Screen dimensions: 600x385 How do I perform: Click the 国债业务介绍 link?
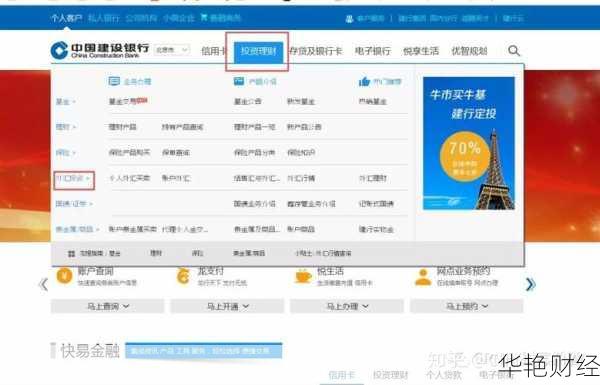(254, 204)
